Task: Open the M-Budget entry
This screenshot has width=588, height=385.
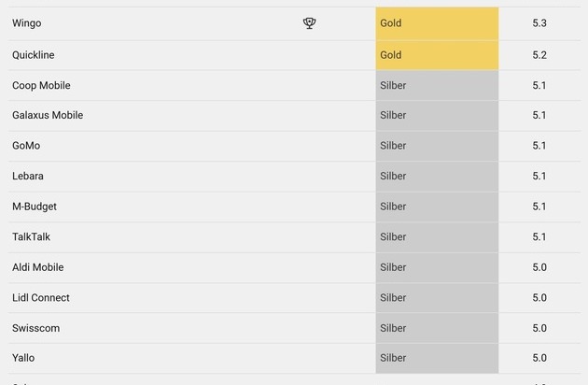Action: point(35,207)
